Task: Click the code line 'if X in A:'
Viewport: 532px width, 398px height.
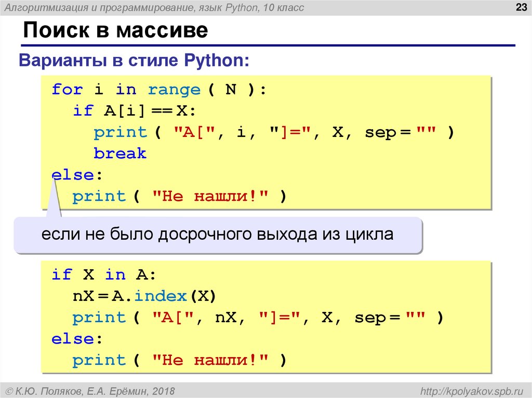Action: (104, 275)
